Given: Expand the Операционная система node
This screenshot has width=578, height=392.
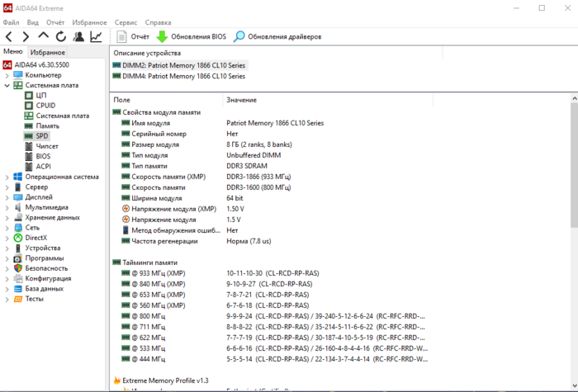Looking at the screenshot, I should (7, 177).
